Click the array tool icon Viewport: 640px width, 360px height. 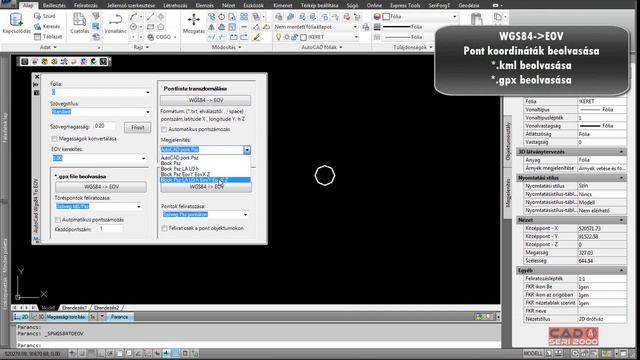tap(244, 17)
